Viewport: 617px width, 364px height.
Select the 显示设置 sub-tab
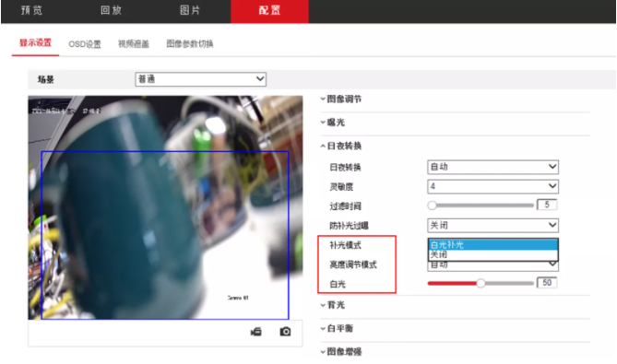[35, 42]
